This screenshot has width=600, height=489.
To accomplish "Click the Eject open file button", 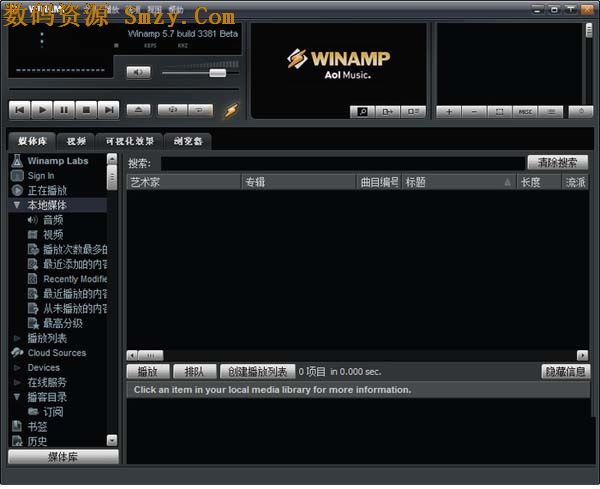I will pyautogui.click(x=139, y=110).
